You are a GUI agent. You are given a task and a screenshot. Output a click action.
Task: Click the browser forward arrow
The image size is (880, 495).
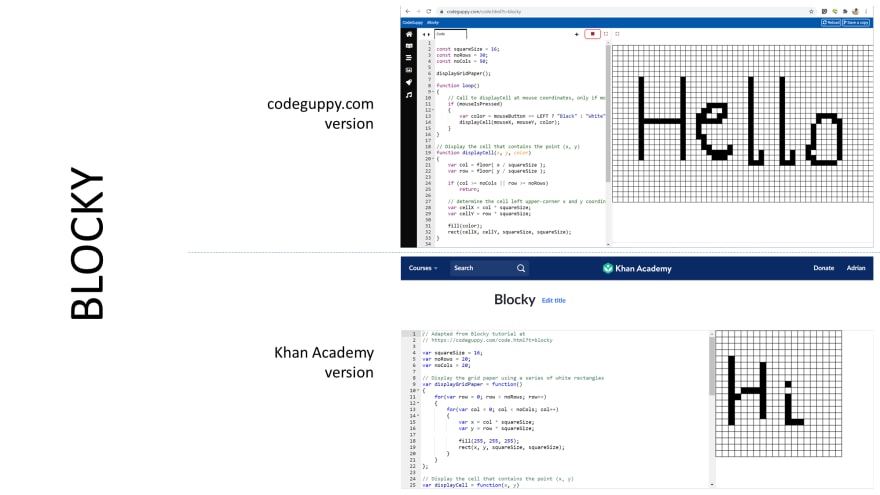pyautogui.click(x=418, y=11)
